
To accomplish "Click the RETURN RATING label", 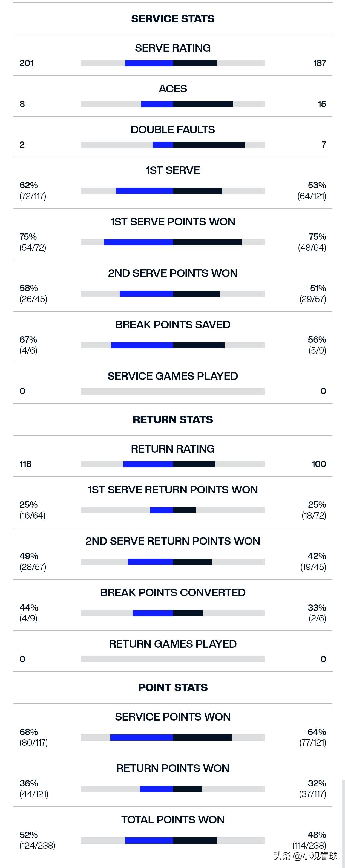I will coord(173,449).
